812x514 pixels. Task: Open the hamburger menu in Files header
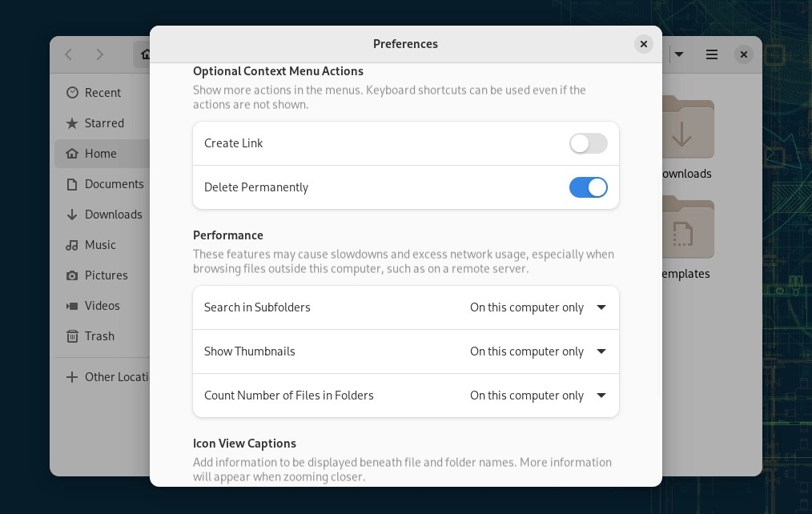(x=711, y=54)
